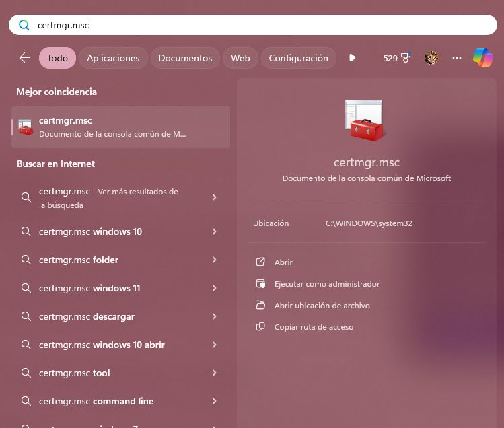The image size is (504, 428).
Task: Select 'certmgr.msc windows 10' web suggestion
Action: coord(121,231)
